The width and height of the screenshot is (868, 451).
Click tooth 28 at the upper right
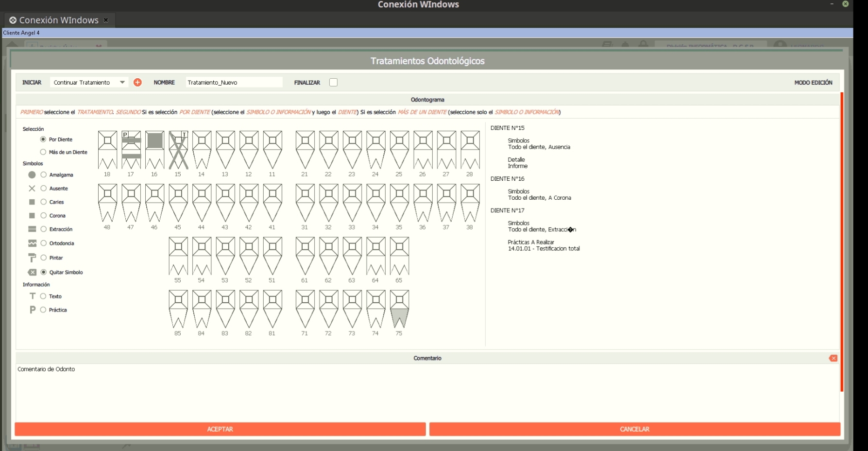470,150
